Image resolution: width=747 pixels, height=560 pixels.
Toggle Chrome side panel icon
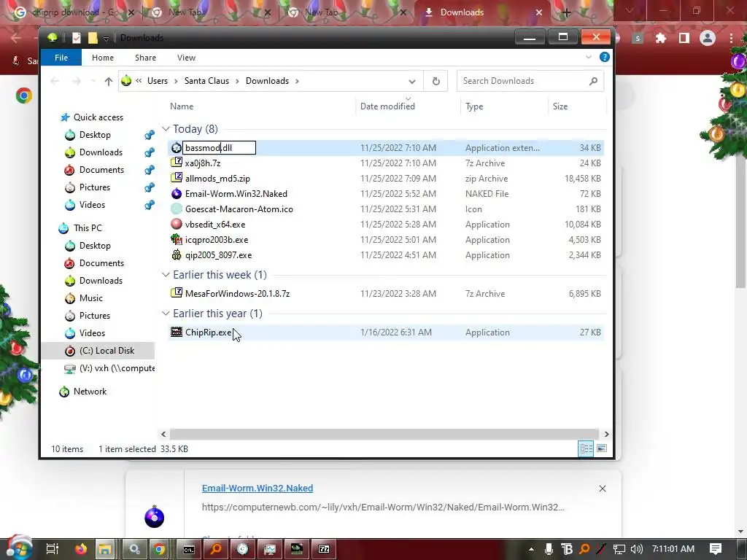(x=684, y=38)
